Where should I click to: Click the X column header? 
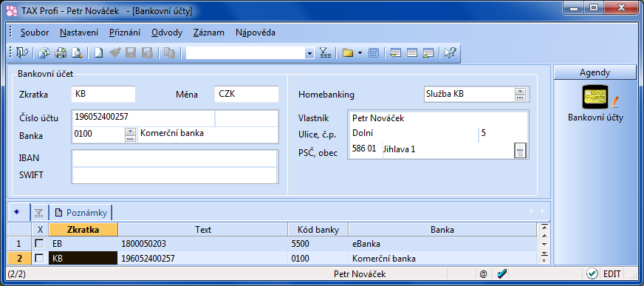pyautogui.click(x=40, y=230)
